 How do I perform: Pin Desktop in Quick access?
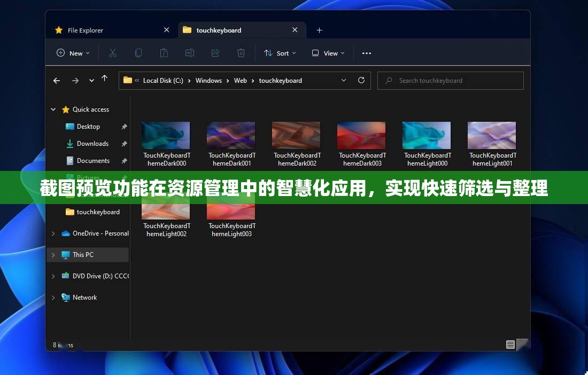coord(123,127)
